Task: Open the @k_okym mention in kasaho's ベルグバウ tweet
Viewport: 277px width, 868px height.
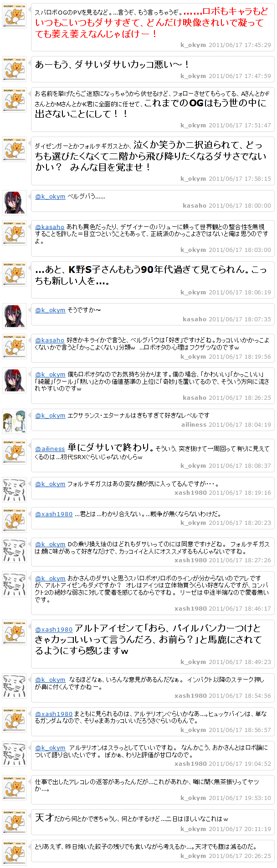Action: [x=50, y=196]
